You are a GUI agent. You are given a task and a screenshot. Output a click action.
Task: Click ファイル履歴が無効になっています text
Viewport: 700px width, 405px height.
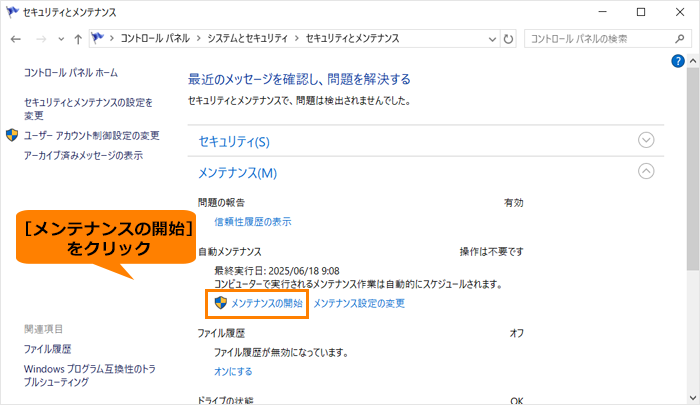tap(281, 353)
